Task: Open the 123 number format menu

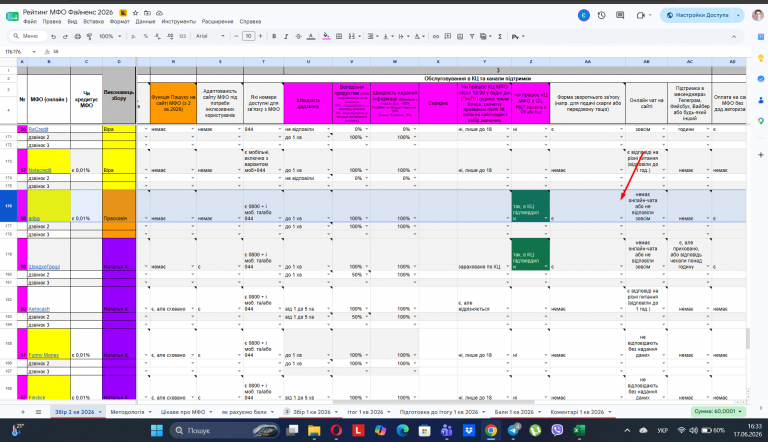Action: tap(182, 36)
